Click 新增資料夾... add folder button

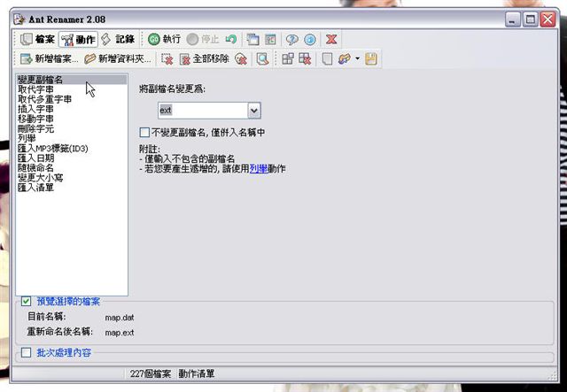coord(118,59)
